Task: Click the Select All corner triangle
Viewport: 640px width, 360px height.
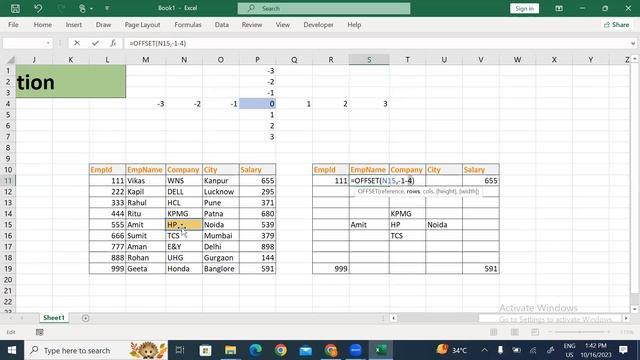Action: coord(11,60)
